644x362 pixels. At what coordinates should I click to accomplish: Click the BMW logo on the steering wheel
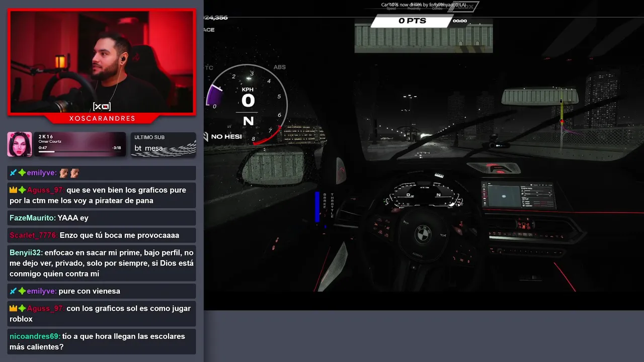(423, 234)
